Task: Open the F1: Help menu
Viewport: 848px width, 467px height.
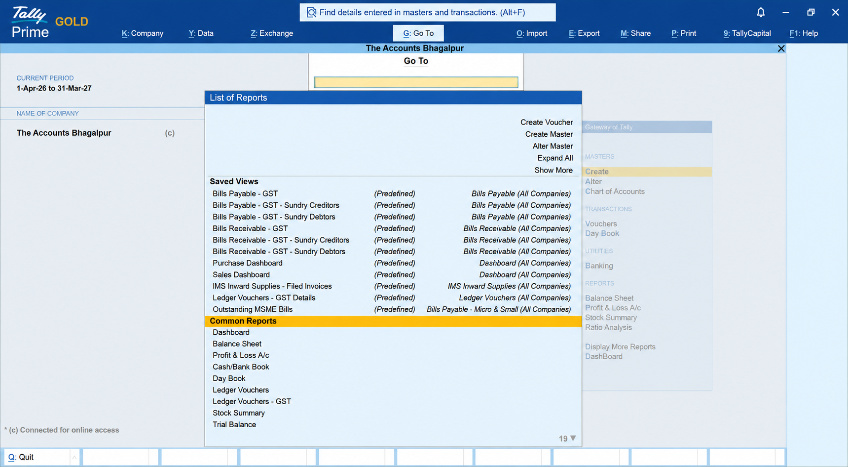Action: click(x=804, y=34)
